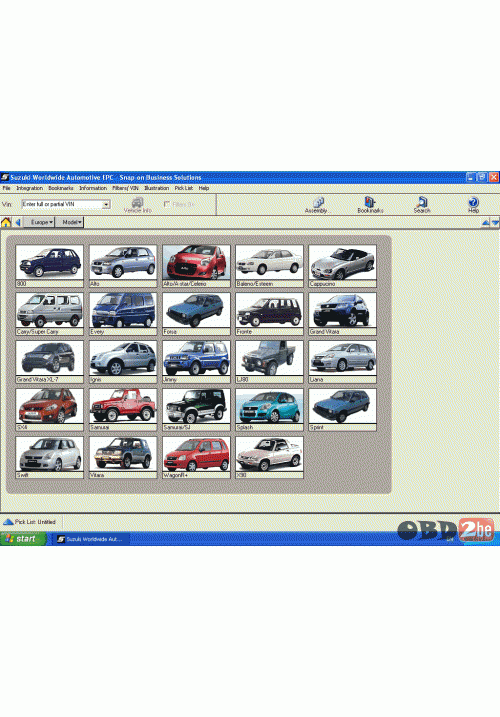Image resolution: width=500 pixels, height=717 pixels.
Task: Select the Forsa thumbnail
Action: pos(196,314)
